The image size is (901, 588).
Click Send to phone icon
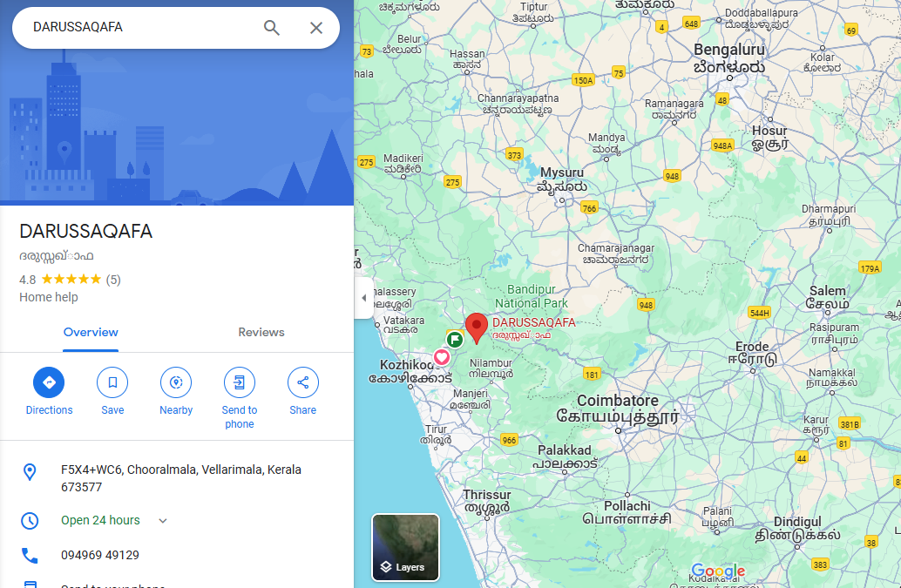240,382
